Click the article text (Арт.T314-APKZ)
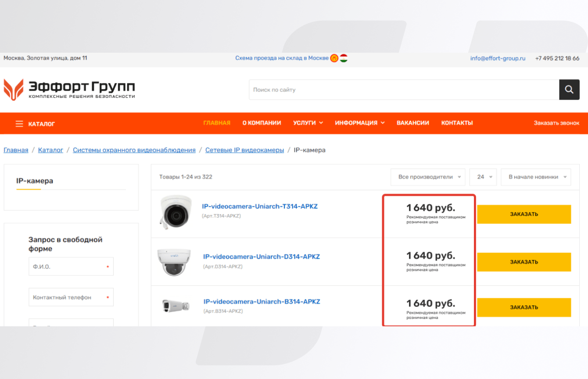The image size is (588, 379). point(221,216)
